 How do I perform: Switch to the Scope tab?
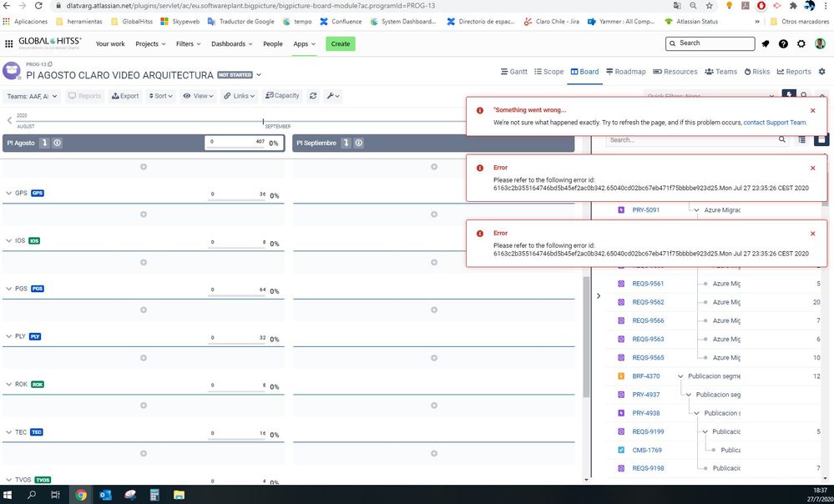pos(549,72)
